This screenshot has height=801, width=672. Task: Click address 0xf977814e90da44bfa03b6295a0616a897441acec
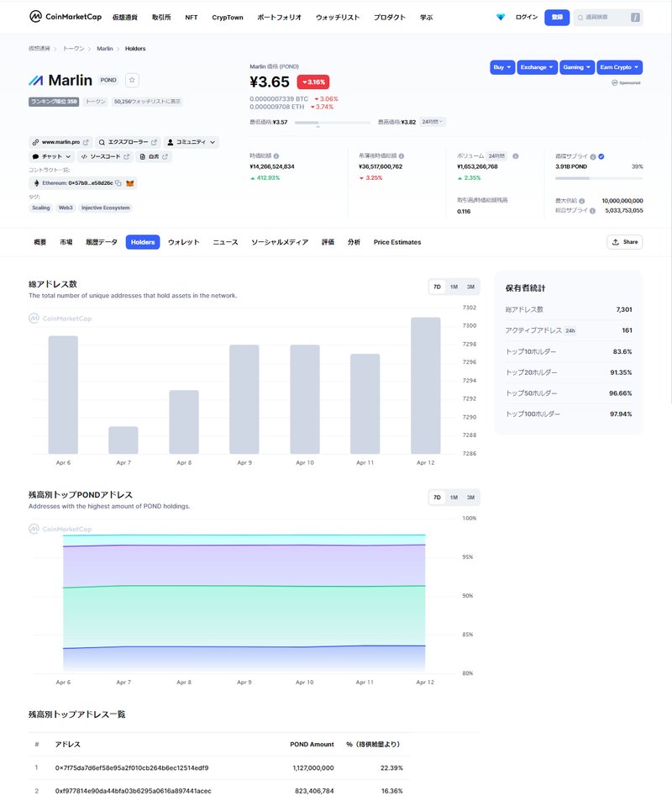point(133,791)
